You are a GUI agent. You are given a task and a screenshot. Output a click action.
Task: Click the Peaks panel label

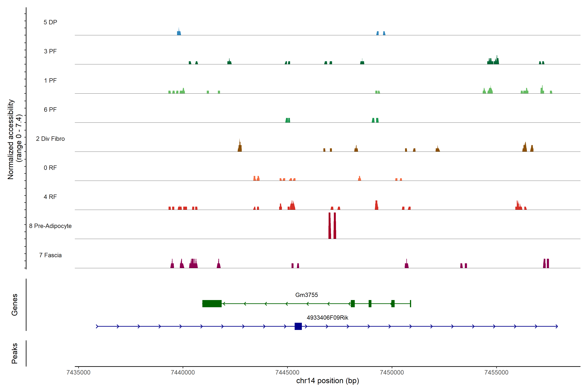[x=15, y=353]
